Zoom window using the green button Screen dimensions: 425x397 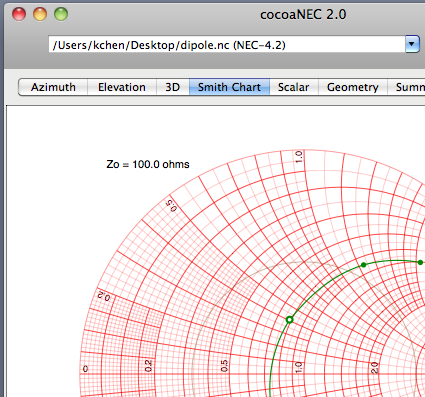[x=61, y=14]
